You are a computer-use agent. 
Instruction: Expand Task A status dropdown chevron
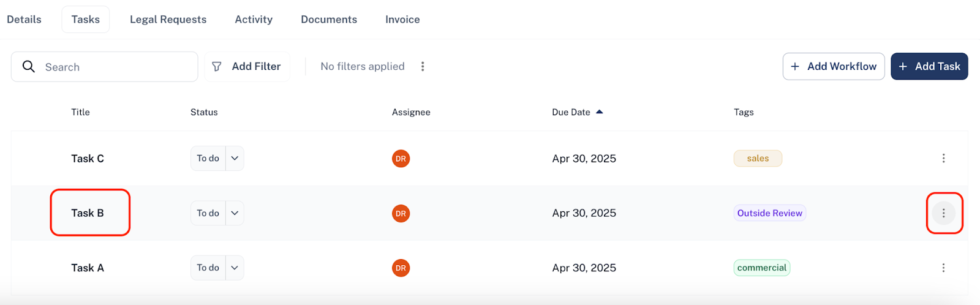click(235, 268)
